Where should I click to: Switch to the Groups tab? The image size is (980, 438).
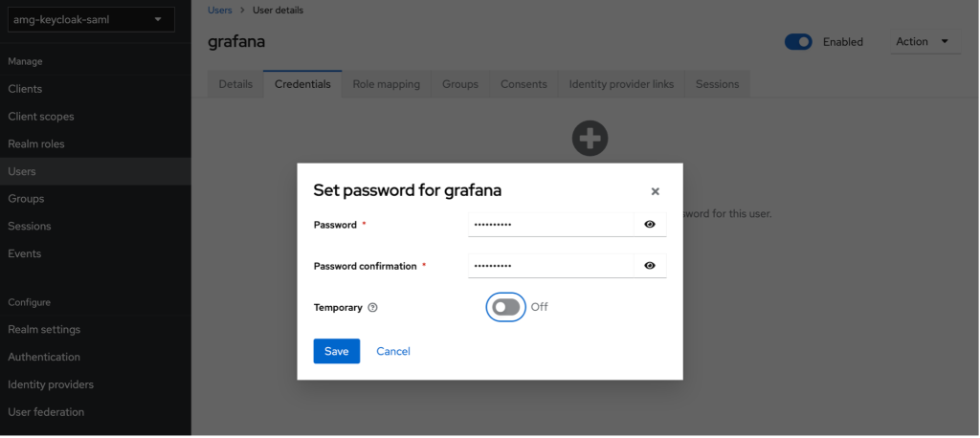(460, 84)
